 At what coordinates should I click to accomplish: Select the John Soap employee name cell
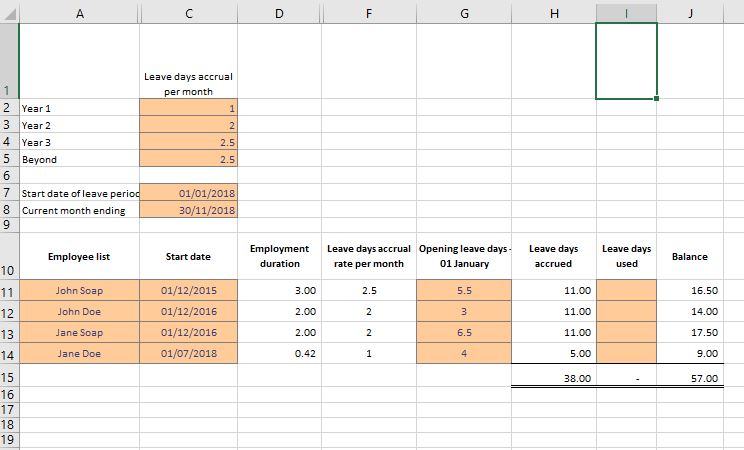coord(79,290)
